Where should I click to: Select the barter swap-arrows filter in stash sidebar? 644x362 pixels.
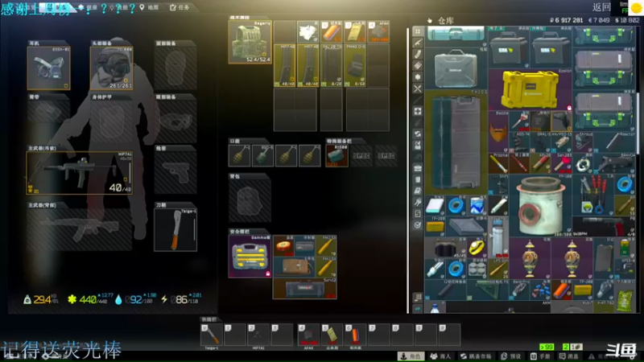point(418,134)
